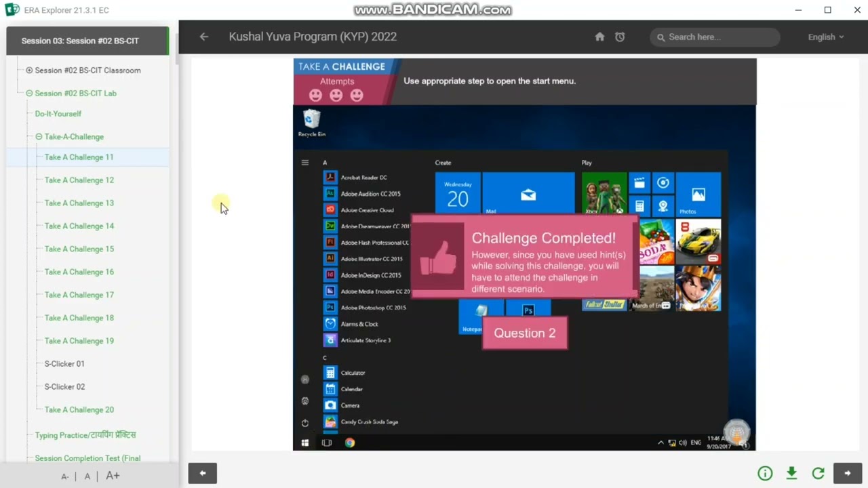Click the Windows Start button in taskbar
This screenshot has width=868, height=488.
tap(305, 443)
